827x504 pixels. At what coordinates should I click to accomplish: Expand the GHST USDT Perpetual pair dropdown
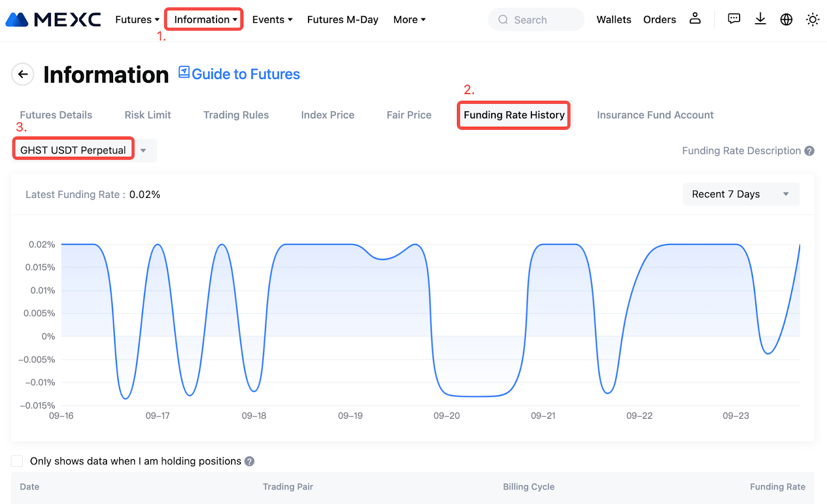143,150
